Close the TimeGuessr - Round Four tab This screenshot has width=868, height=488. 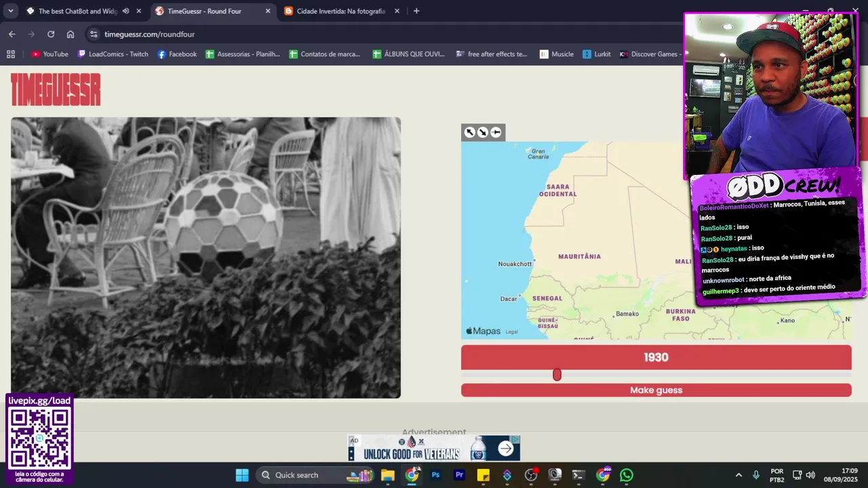coord(268,11)
